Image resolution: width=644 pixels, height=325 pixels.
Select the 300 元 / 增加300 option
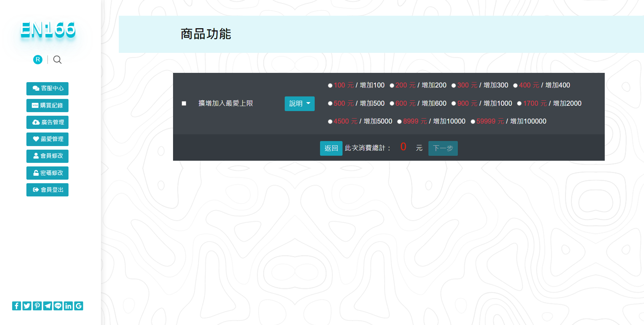point(453,85)
